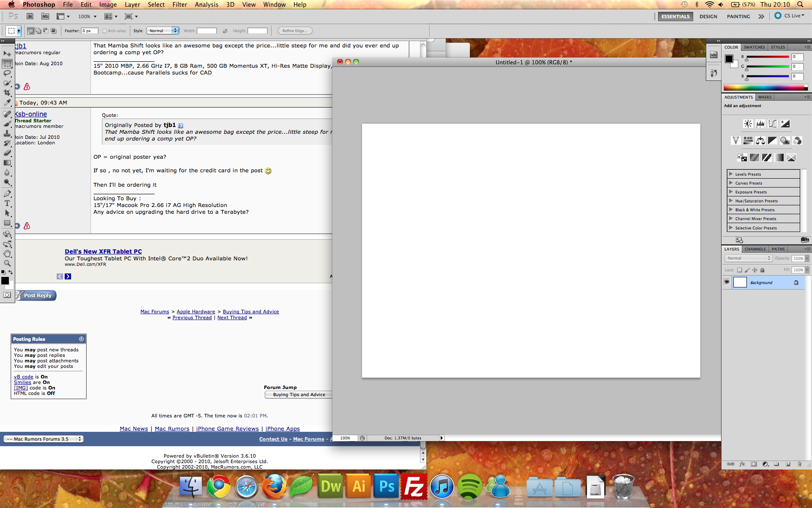Add an Exposure adjustment
The image size is (812, 508).
[785, 124]
